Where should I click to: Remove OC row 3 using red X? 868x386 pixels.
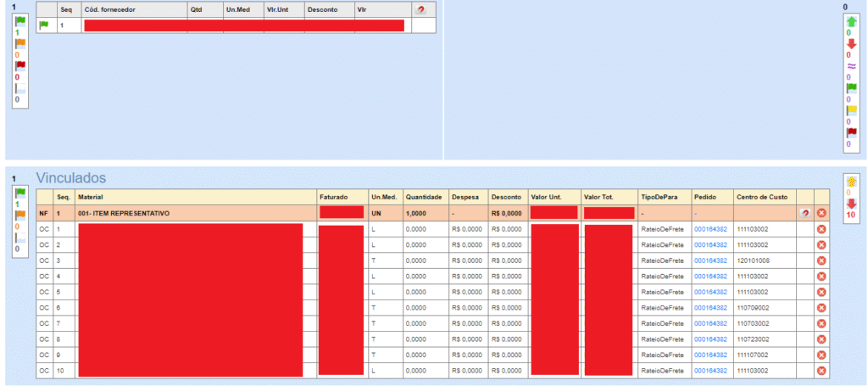coord(821,260)
